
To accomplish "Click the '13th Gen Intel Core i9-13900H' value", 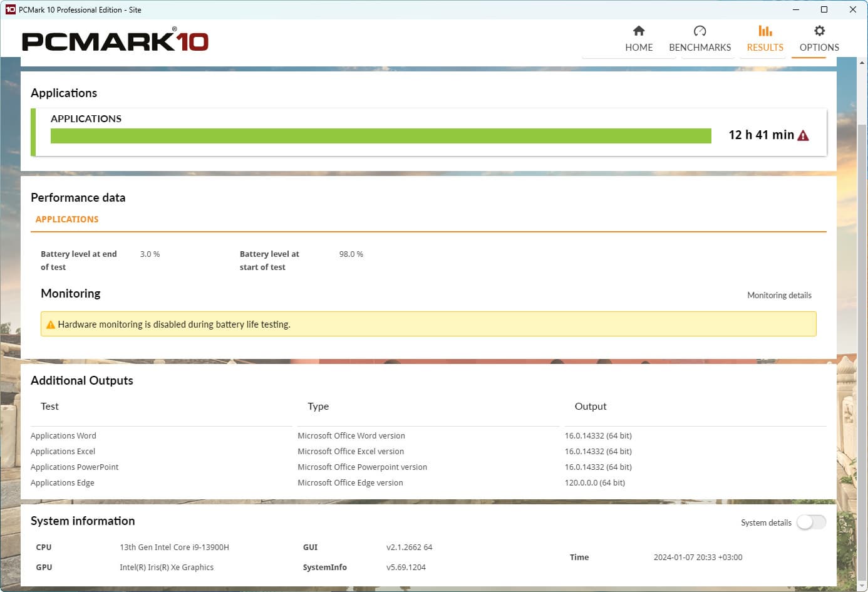I will [174, 548].
